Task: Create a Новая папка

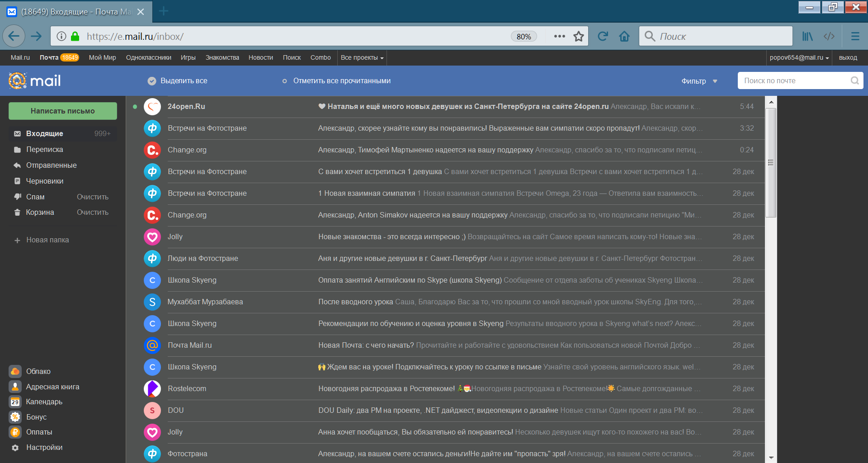Action: [42, 240]
